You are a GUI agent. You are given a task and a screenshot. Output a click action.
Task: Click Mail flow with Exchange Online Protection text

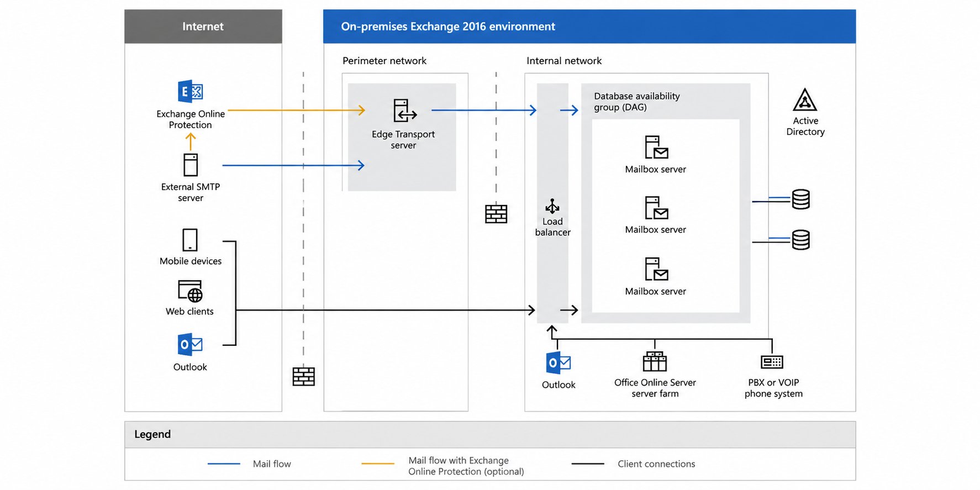point(466,466)
